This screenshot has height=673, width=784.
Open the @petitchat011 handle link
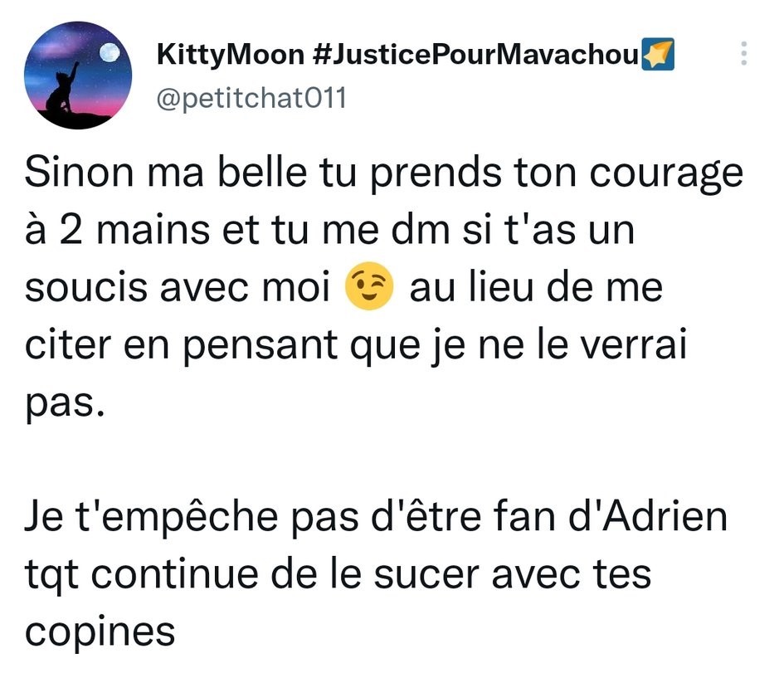pos(251,98)
